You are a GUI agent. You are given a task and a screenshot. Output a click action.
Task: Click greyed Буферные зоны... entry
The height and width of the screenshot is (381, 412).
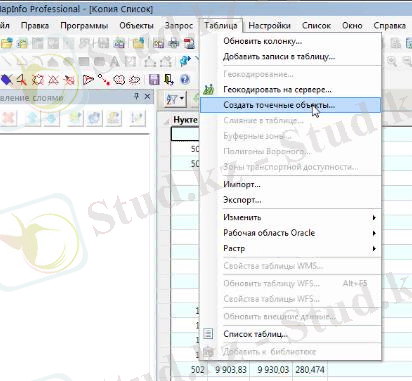coord(290,136)
